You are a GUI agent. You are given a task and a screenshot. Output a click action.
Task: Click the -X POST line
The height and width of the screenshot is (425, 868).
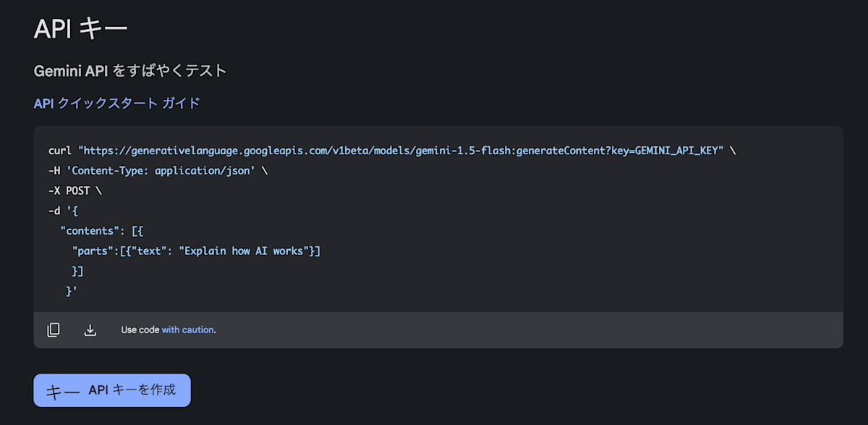coord(75,191)
